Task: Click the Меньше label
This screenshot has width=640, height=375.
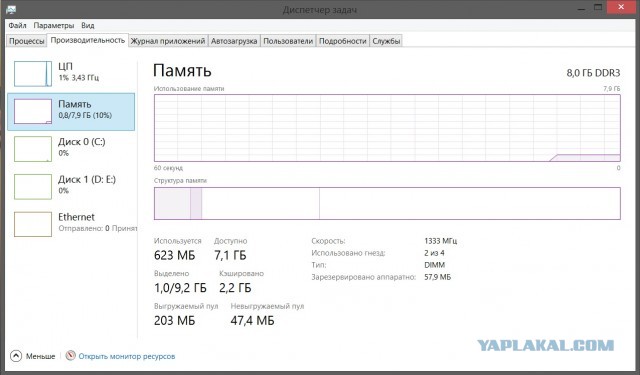Action: click(40, 356)
